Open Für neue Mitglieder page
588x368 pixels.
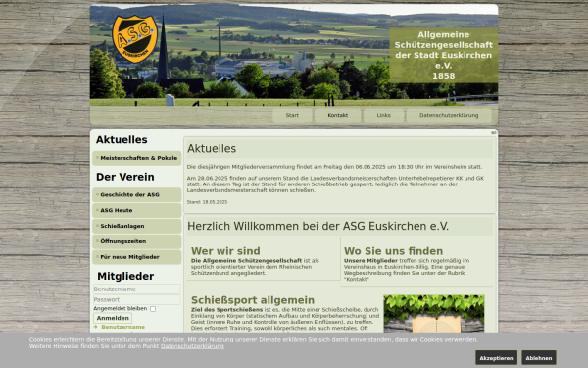tap(137, 257)
